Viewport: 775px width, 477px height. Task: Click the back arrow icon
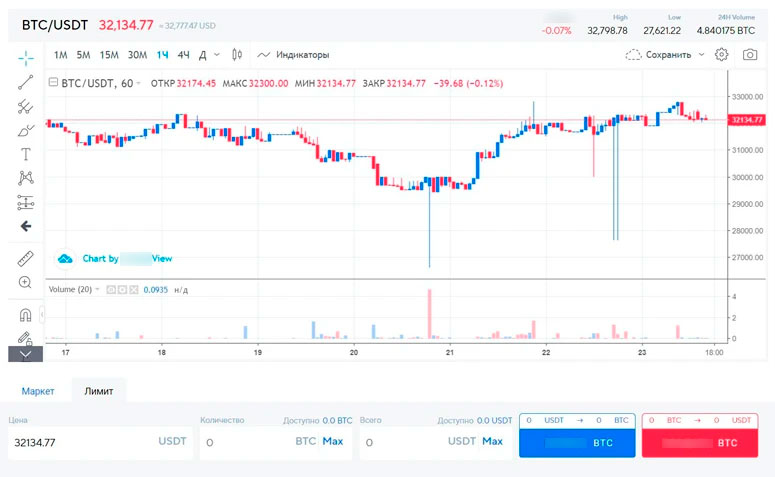(x=26, y=226)
